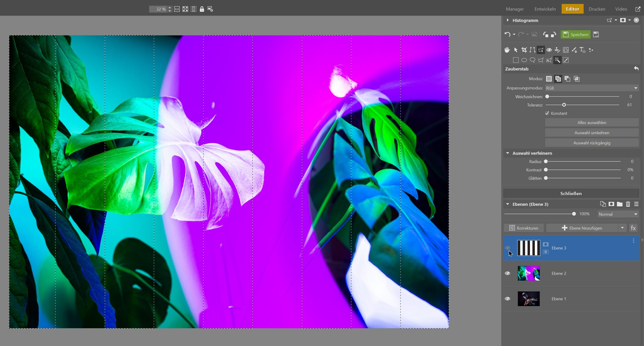
Task: Toggle the Konstant checkbox
Action: tap(547, 113)
